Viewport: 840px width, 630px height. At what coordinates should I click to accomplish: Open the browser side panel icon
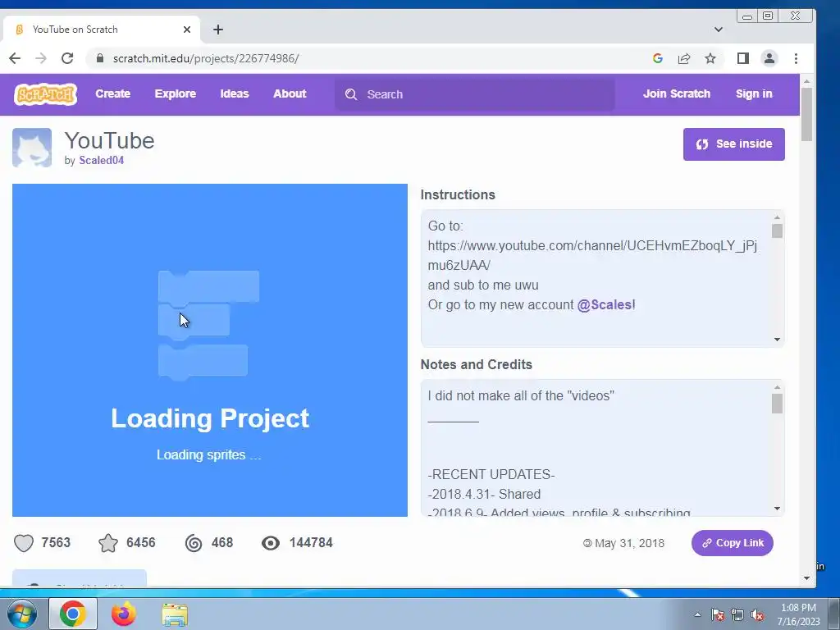click(743, 58)
